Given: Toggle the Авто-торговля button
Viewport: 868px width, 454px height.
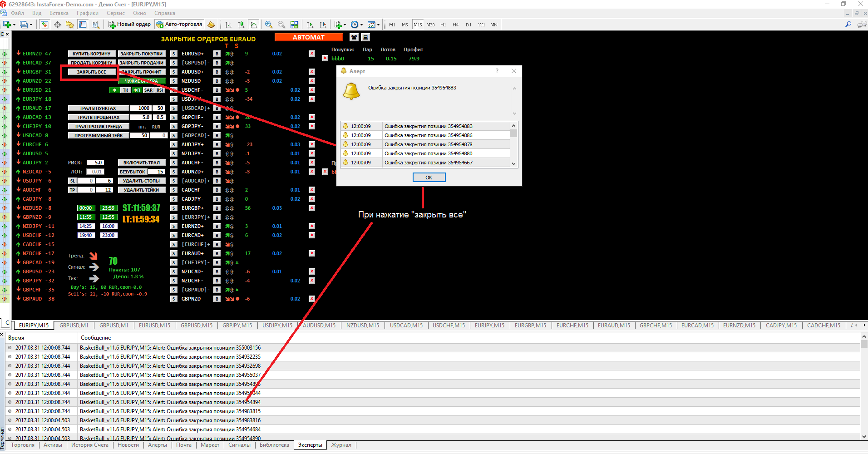Looking at the screenshot, I should (x=179, y=25).
